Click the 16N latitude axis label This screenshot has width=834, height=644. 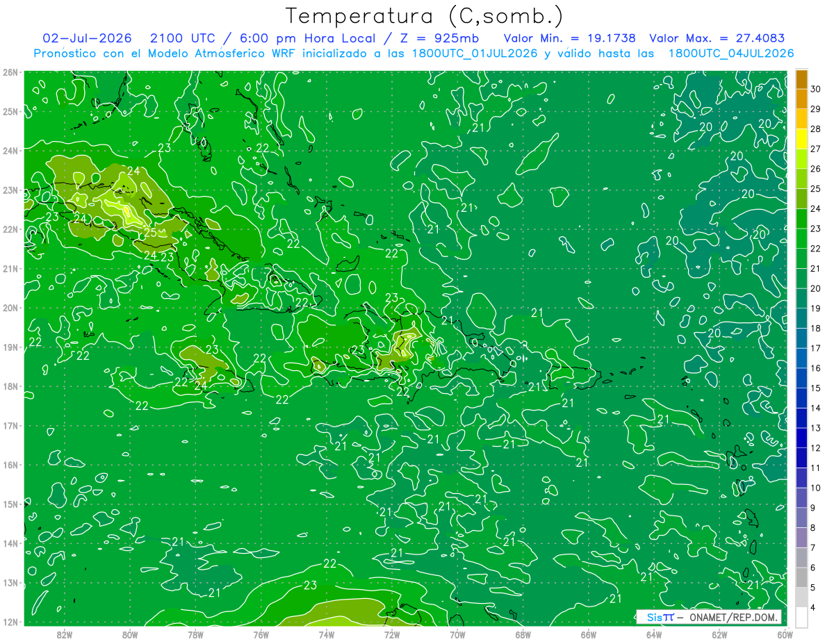[x=10, y=465]
